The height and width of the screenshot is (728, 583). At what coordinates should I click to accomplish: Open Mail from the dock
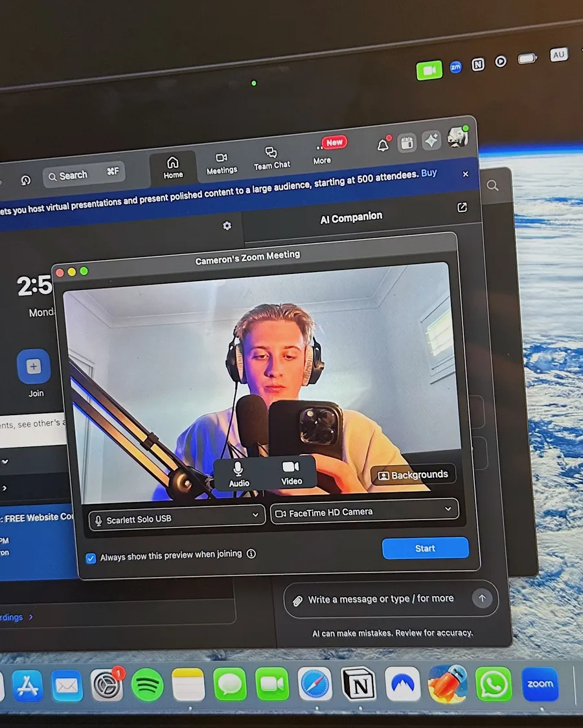(x=67, y=685)
